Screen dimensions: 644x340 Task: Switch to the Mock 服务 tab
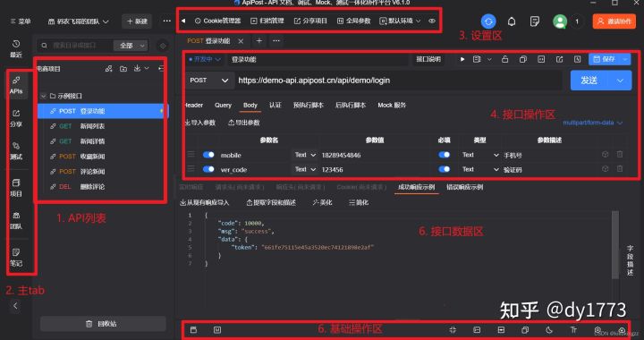pos(392,105)
